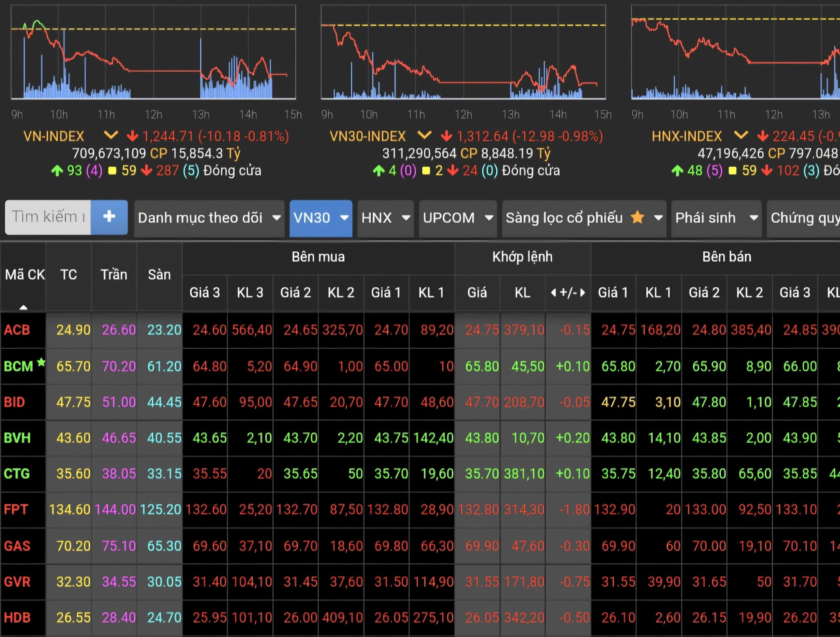Click BCM matched price 65.80
Screen dimensions: 840x637
[x=482, y=366]
